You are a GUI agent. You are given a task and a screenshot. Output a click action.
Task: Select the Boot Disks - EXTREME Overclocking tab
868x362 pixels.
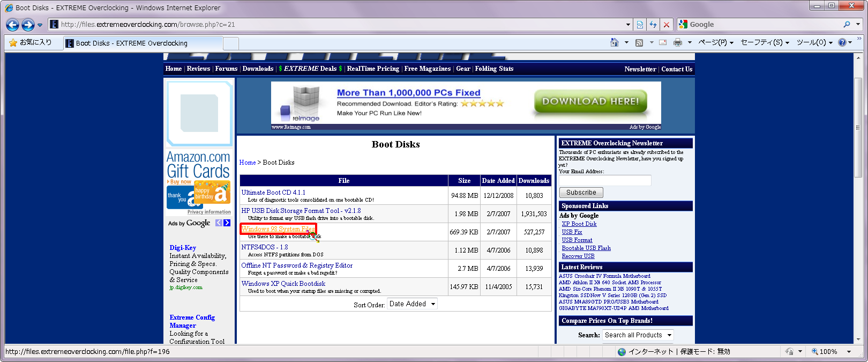click(143, 43)
